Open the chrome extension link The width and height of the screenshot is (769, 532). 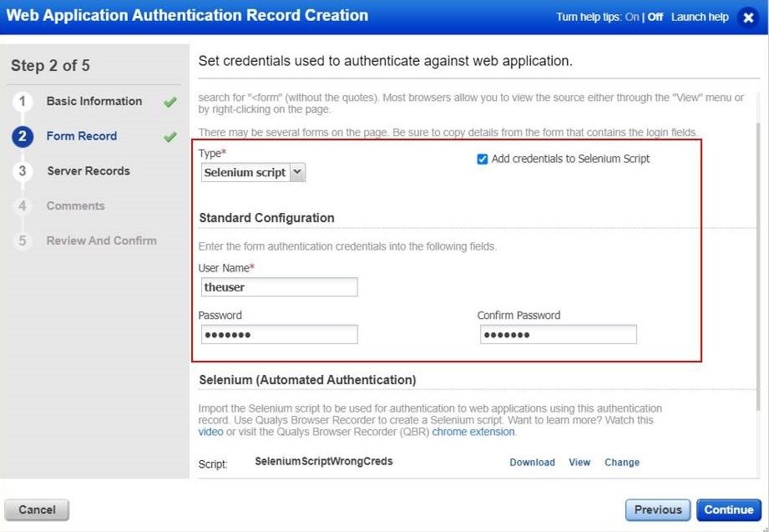click(473, 432)
